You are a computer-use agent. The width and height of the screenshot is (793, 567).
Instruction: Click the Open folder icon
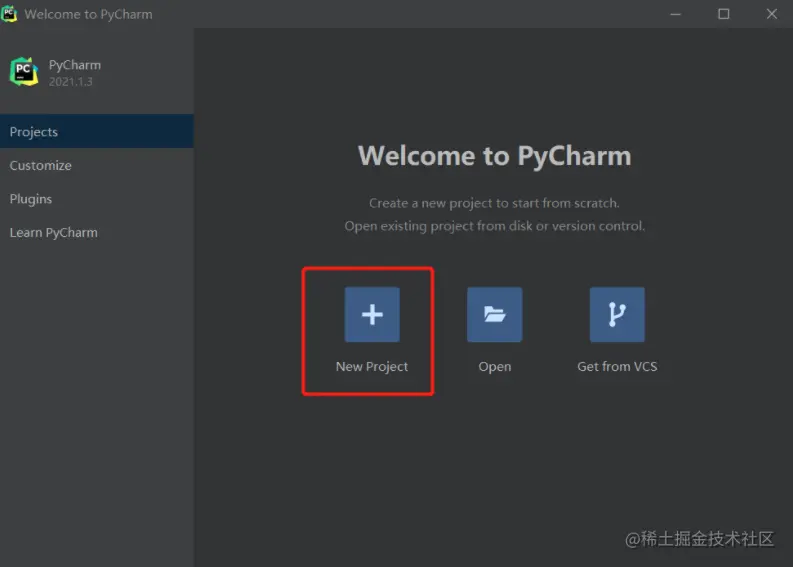(494, 314)
